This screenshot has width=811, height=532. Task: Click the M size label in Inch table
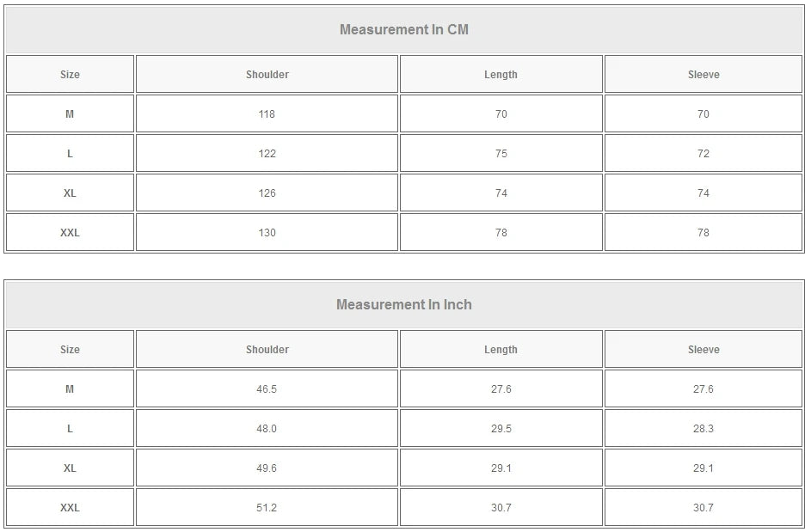70,389
